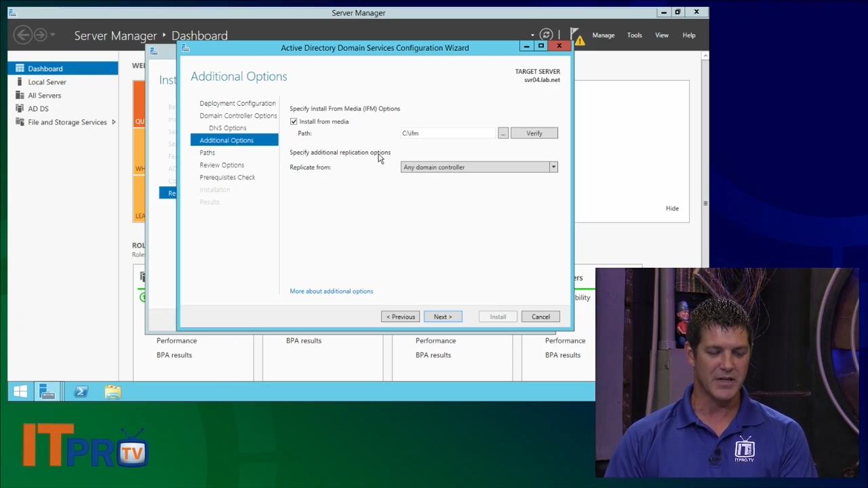Launch PowerShell from the taskbar

pyautogui.click(x=81, y=392)
